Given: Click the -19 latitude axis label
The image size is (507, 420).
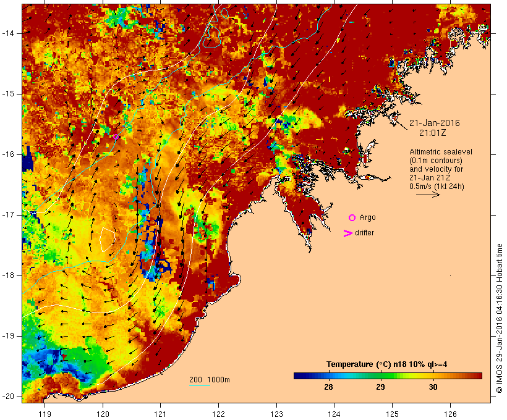Looking at the screenshot, I should pos(8,336).
